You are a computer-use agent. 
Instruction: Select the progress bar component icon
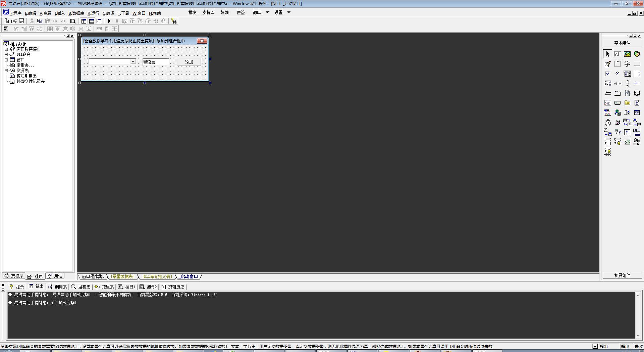pos(637,83)
